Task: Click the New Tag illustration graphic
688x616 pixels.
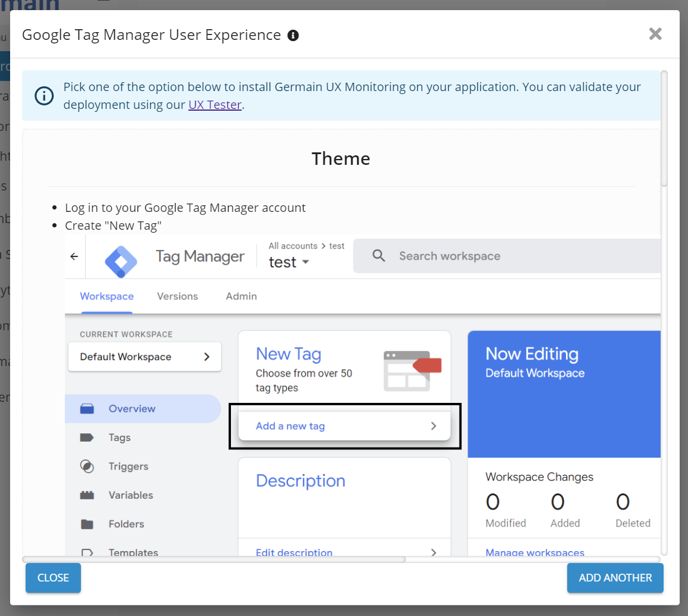Action: 412,370
